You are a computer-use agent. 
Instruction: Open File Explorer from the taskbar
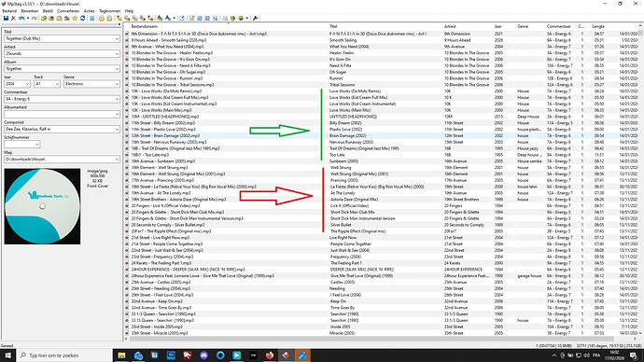coord(121,355)
